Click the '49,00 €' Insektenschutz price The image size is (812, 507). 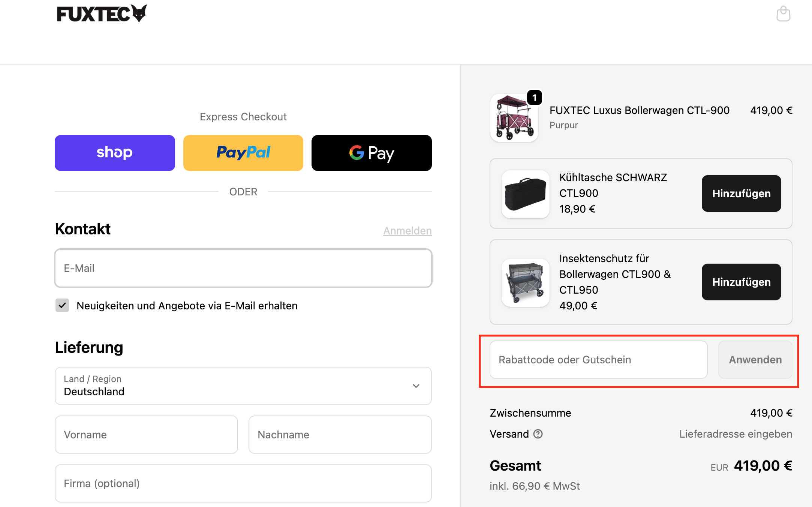click(x=578, y=306)
